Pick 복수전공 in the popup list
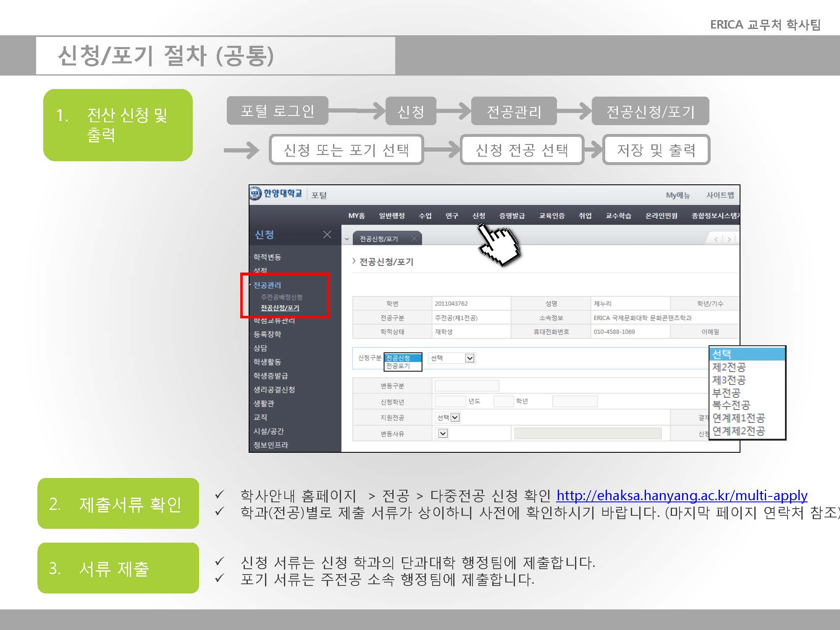 click(x=747, y=405)
